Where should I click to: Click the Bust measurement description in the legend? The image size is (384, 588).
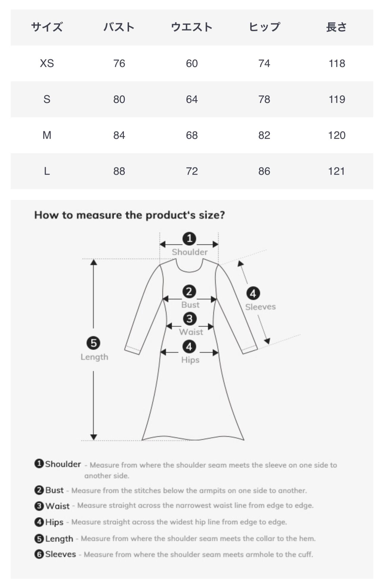pos(189,490)
